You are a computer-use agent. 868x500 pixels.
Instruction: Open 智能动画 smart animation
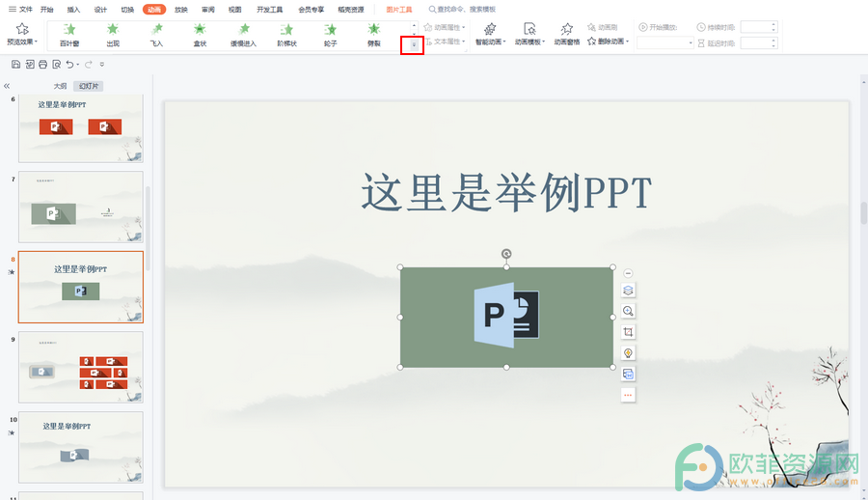click(491, 35)
